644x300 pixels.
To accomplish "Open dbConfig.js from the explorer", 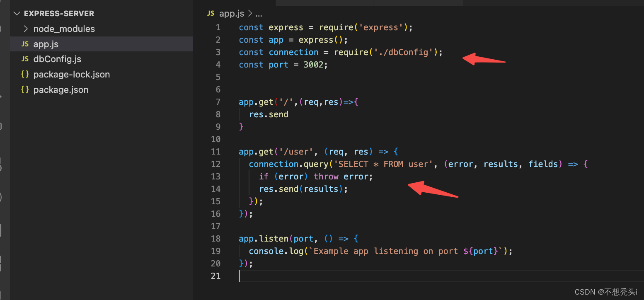I will pos(57,59).
